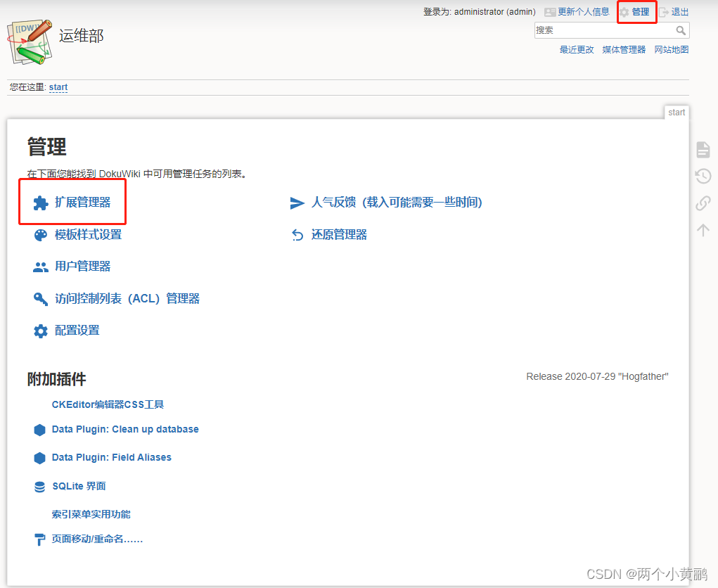This screenshot has width=718, height=588.
Task: Follow the start breadcrumb link
Action: point(58,87)
